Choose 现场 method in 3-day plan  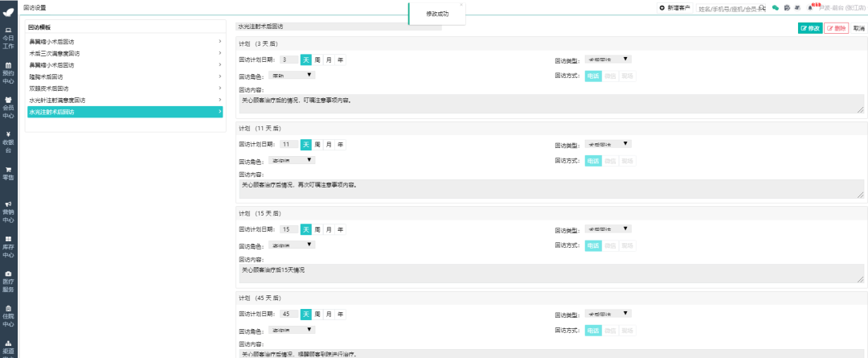627,76
